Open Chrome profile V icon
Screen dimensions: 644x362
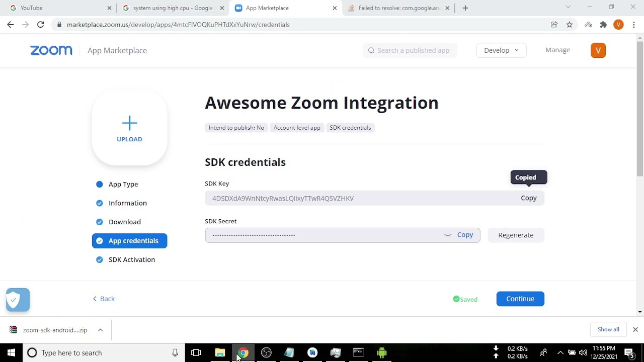coord(619,25)
